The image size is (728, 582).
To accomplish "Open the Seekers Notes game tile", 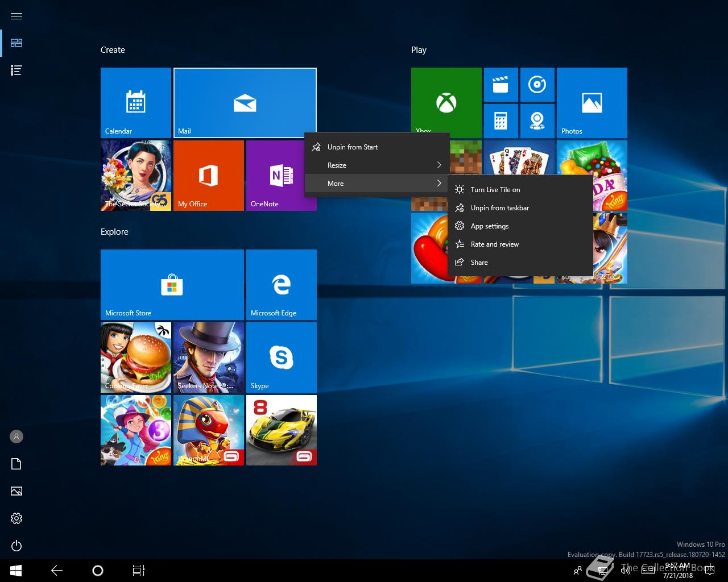I will (209, 357).
